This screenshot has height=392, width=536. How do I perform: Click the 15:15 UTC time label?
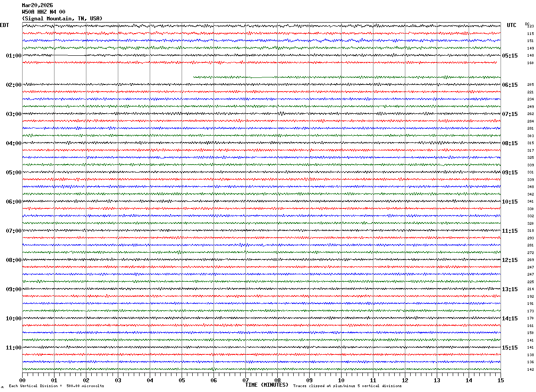pyautogui.click(x=510, y=348)
